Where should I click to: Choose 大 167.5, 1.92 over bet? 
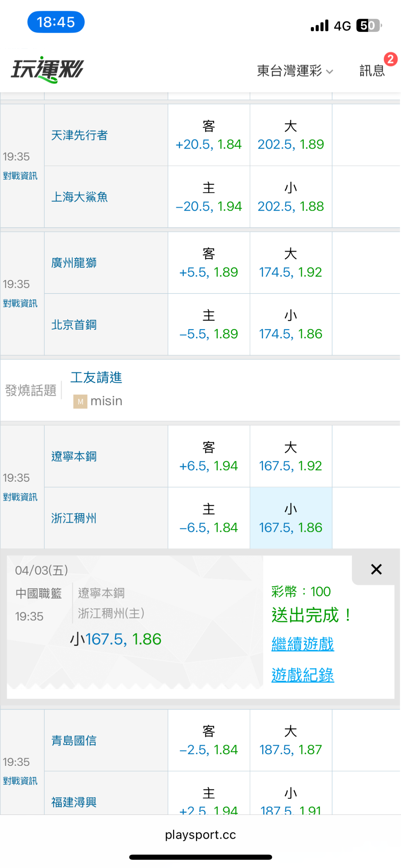291,456
